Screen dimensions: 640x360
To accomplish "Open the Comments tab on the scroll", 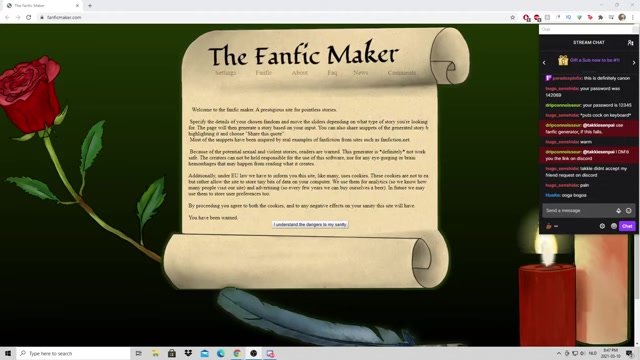I will (x=402, y=73).
